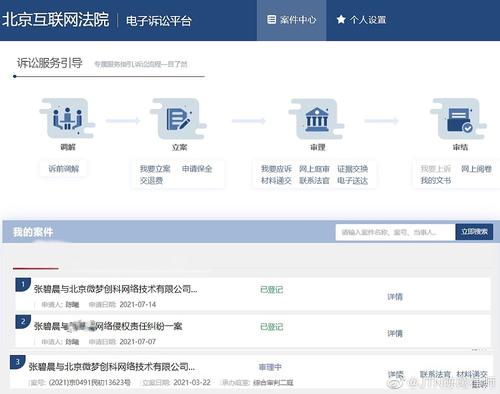Open the 诉前调解 link
The width and height of the screenshot is (500, 394).
64,169
